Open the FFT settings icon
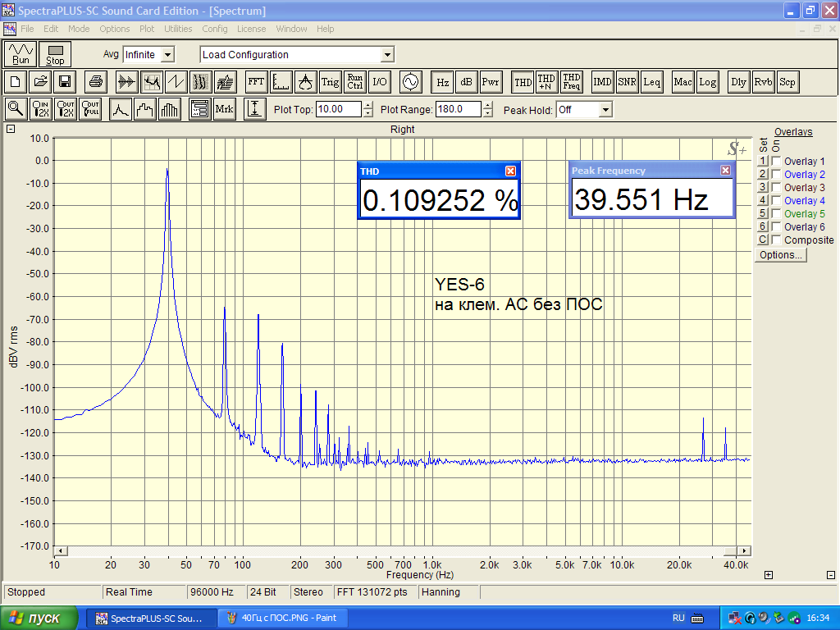Screen dimensions: 840x630 pyautogui.click(x=256, y=82)
